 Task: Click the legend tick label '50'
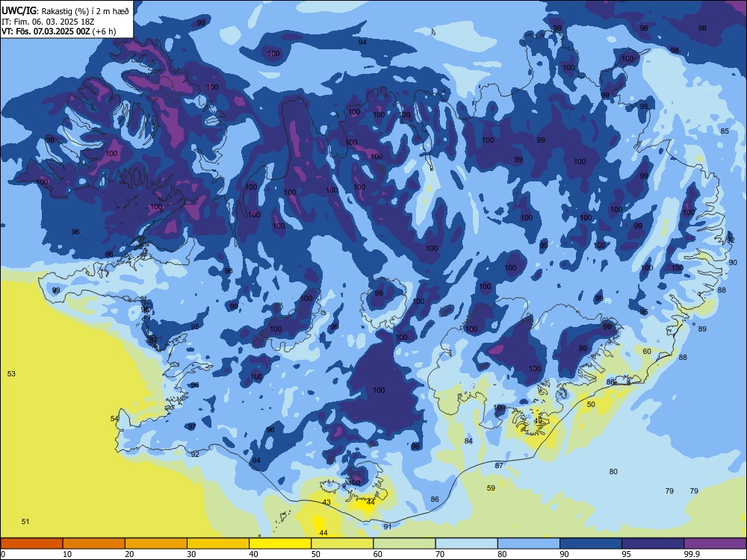tap(316, 554)
